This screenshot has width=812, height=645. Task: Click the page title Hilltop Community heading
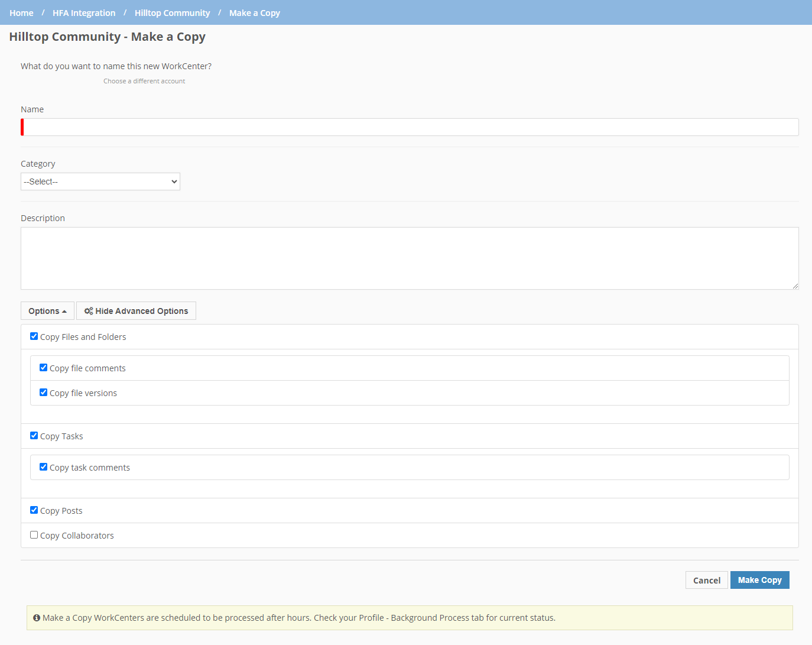(108, 37)
